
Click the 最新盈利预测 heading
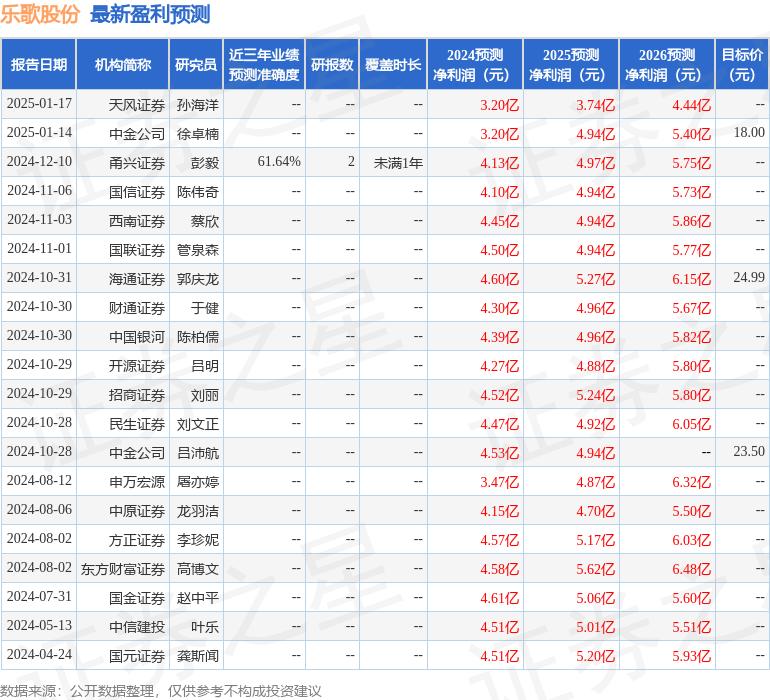tap(150, 14)
